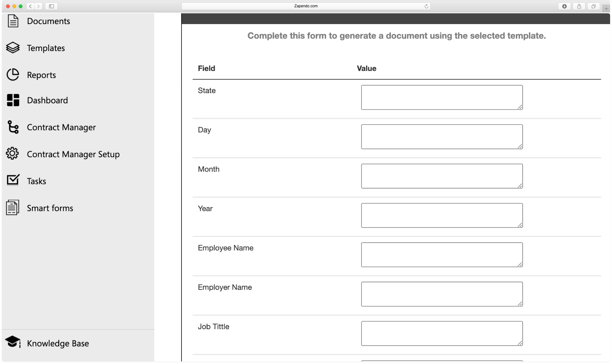The height and width of the screenshot is (364, 612).
Task: Open the browser share icon
Action: coord(579,6)
